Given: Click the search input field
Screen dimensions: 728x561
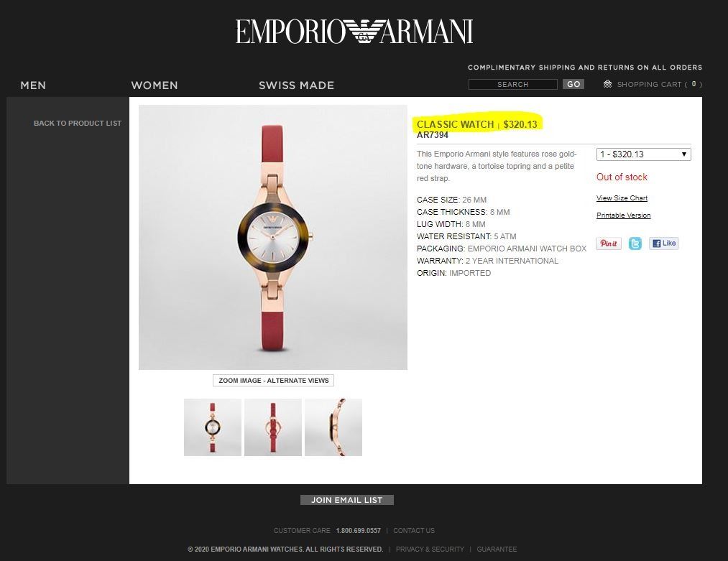Looking at the screenshot, I should pyautogui.click(x=512, y=84).
